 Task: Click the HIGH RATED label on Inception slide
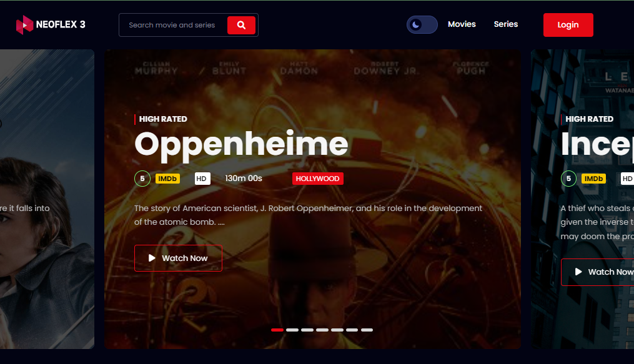tap(588, 119)
